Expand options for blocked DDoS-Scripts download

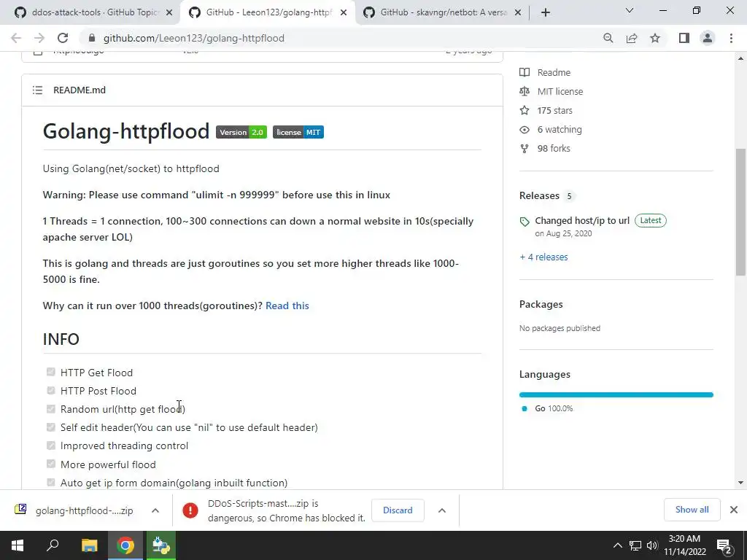pyautogui.click(x=442, y=510)
